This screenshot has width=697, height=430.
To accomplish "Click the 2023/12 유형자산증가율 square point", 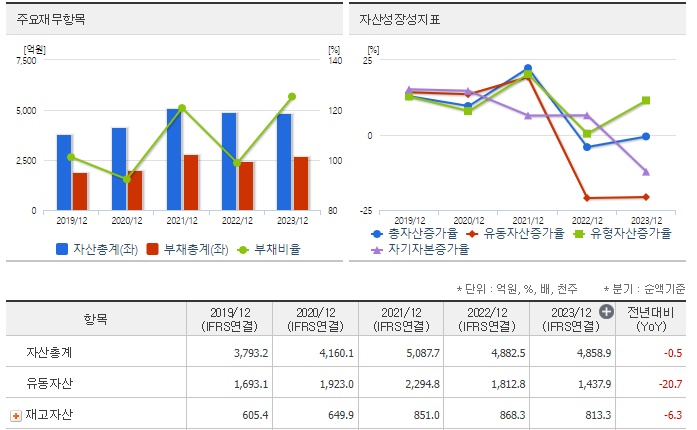I will (x=646, y=100).
